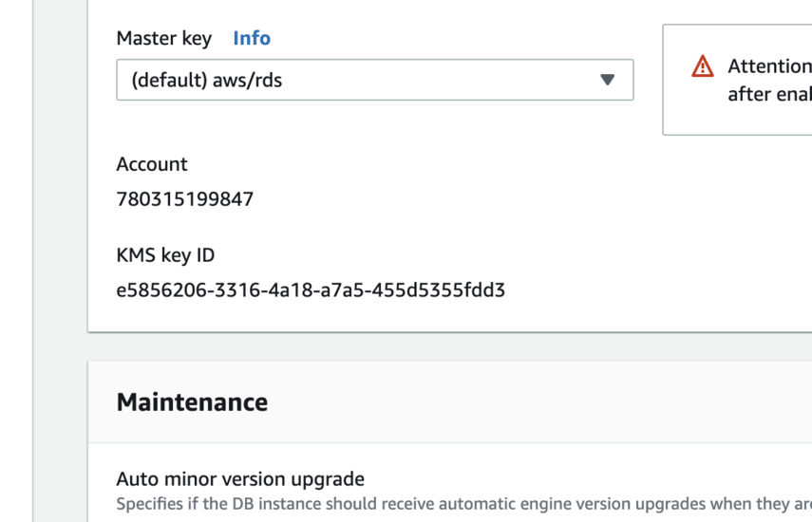
Task: Open the Info link beside Master key
Action: 252,38
